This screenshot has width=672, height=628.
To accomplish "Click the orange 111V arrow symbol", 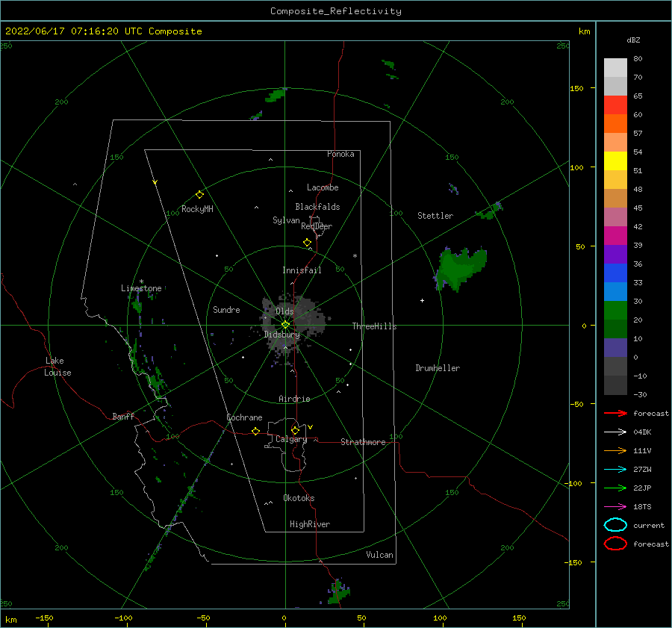I will pyautogui.click(x=615, y=450).
